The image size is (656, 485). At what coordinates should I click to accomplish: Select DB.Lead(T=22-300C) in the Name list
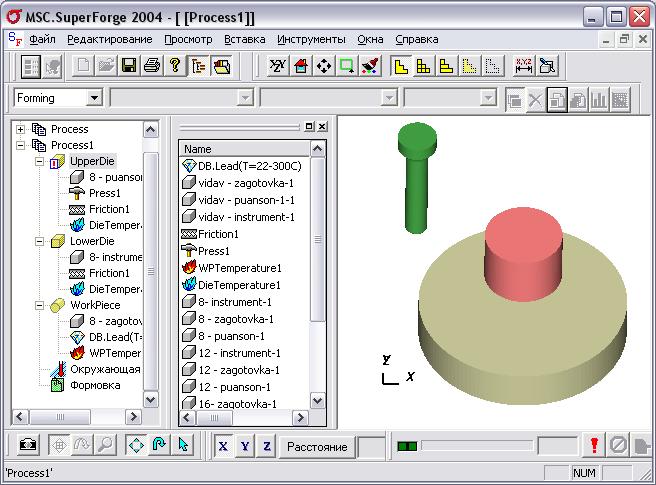coord(249,166)
